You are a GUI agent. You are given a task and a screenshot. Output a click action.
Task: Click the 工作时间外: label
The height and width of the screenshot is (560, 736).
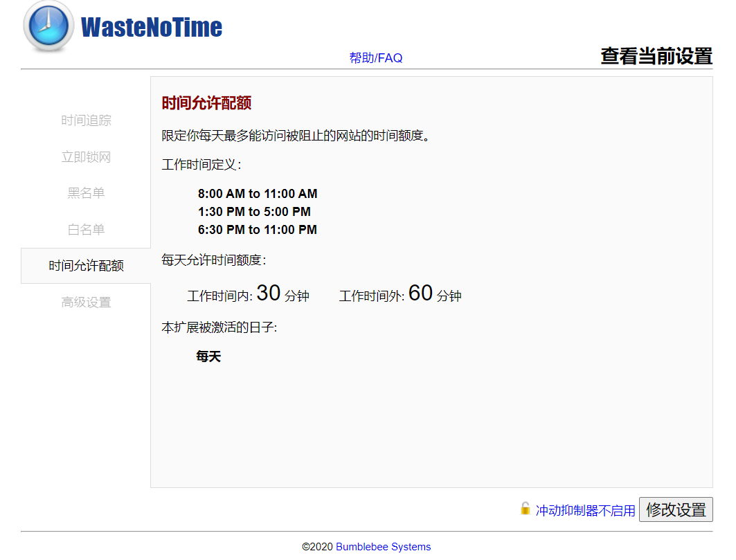372,296
